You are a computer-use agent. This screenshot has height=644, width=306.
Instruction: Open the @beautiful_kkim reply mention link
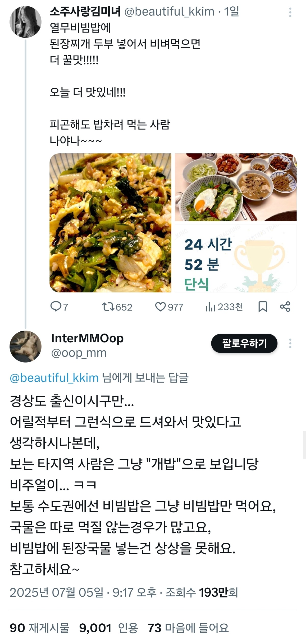(54, 378)
